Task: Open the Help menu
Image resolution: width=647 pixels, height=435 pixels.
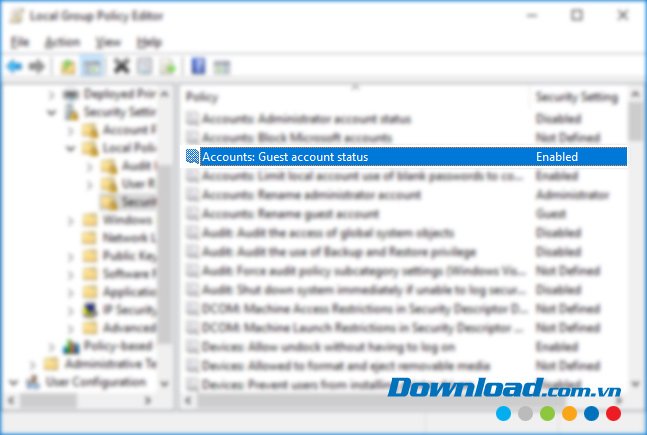Action: coord(149,42)
